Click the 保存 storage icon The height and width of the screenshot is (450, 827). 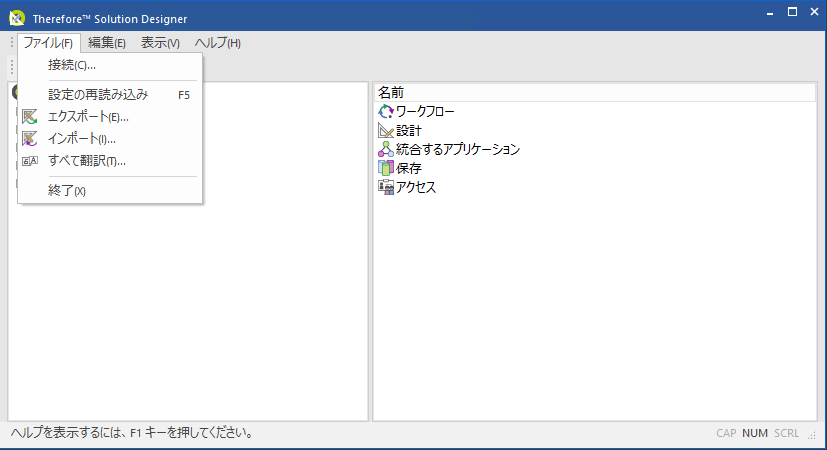386,168
